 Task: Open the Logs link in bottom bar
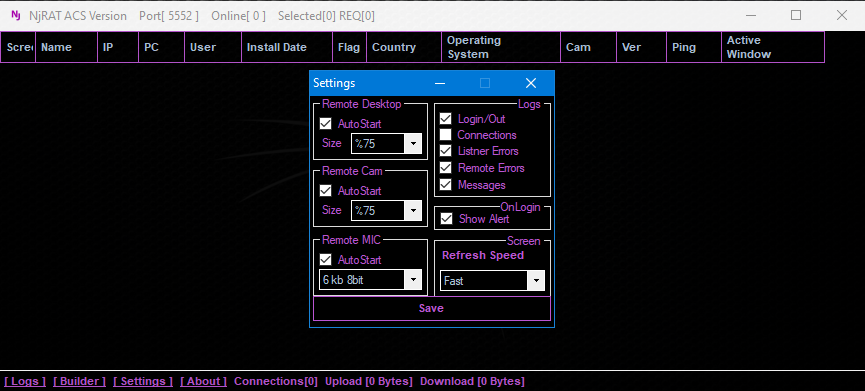pos(25,381)
